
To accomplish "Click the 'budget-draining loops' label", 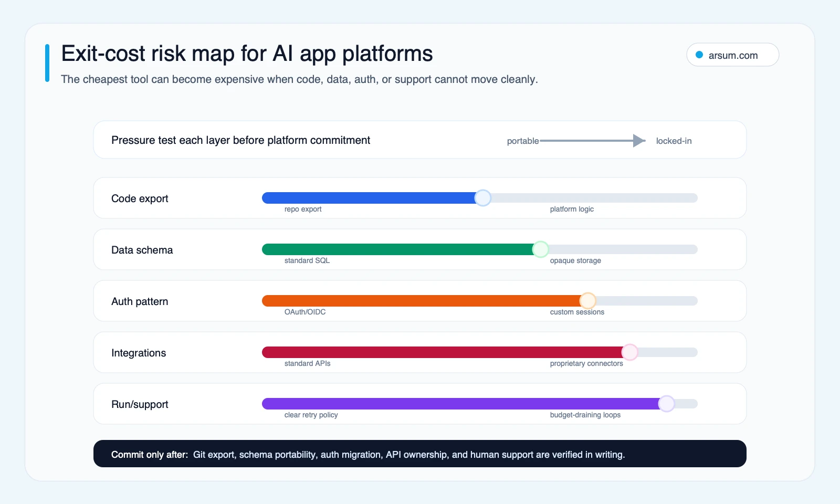I will (585, 415).
